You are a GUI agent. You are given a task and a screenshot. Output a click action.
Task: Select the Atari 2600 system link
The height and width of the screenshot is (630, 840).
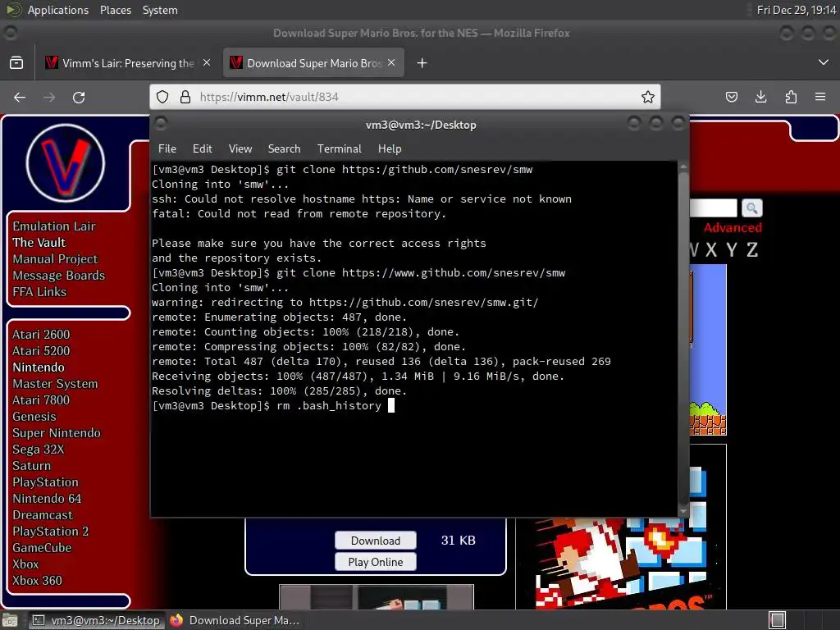tap(41, 335)
